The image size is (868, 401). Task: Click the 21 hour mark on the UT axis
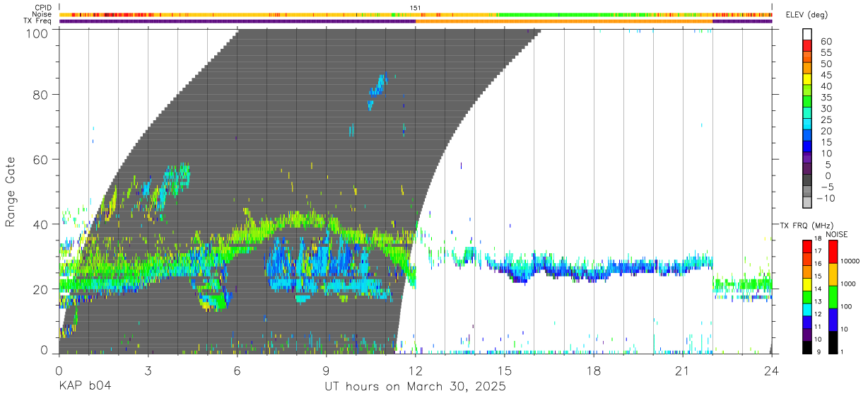coord(683,371)
